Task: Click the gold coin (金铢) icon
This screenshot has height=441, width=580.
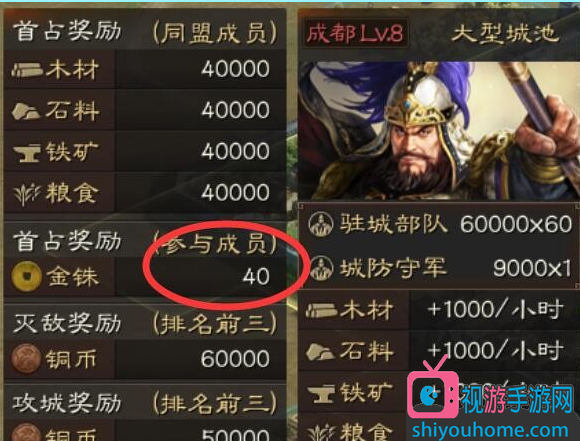Action: 26,276
